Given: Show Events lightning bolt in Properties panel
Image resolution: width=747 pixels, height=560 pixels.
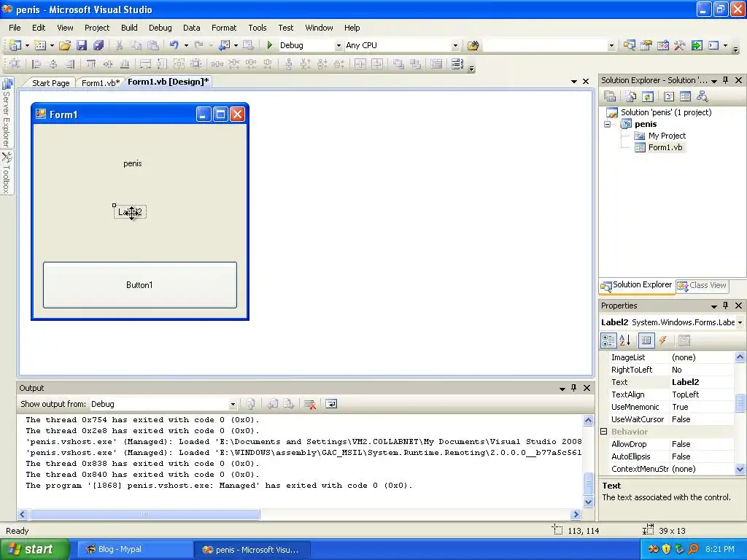Looking at the screenshot, I should coord(662,340).
